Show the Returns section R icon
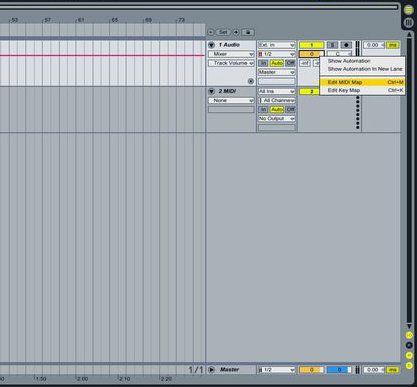The width and height of the screenshot is (417, 387). [x=409, y=345]
